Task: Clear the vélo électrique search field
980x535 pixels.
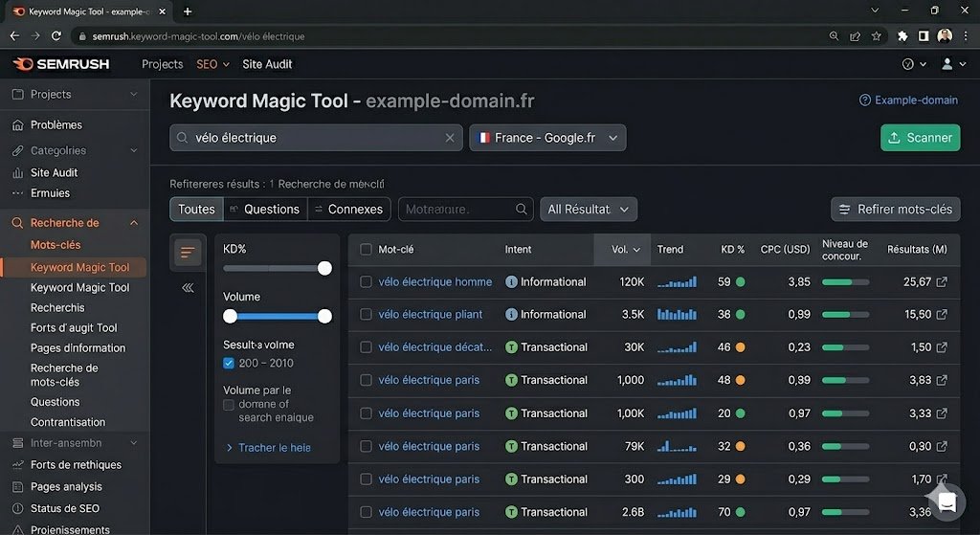Action: pyautogui.click(x=450, y=138)
